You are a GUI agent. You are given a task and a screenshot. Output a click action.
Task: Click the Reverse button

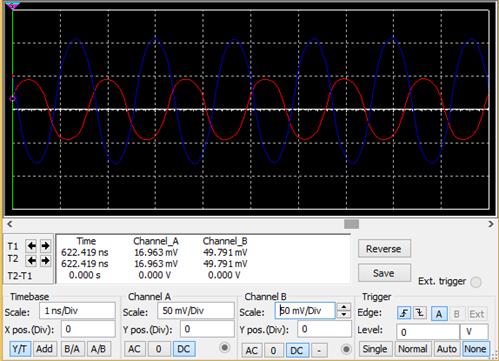point(384,249)
